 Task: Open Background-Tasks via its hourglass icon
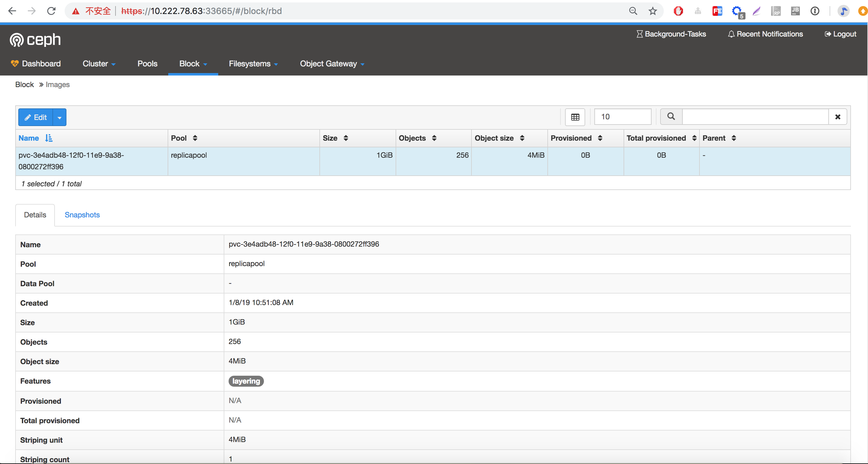click(x=639, y=34)
